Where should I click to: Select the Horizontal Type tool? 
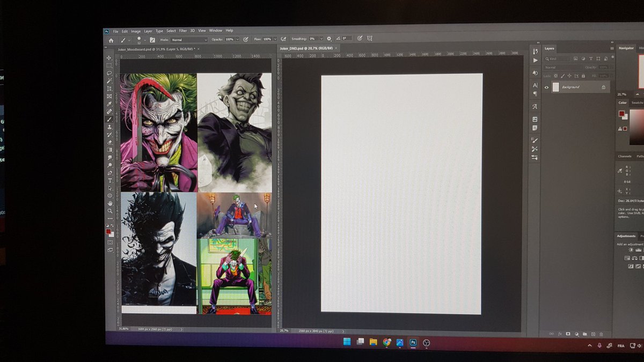click(109, 181)
